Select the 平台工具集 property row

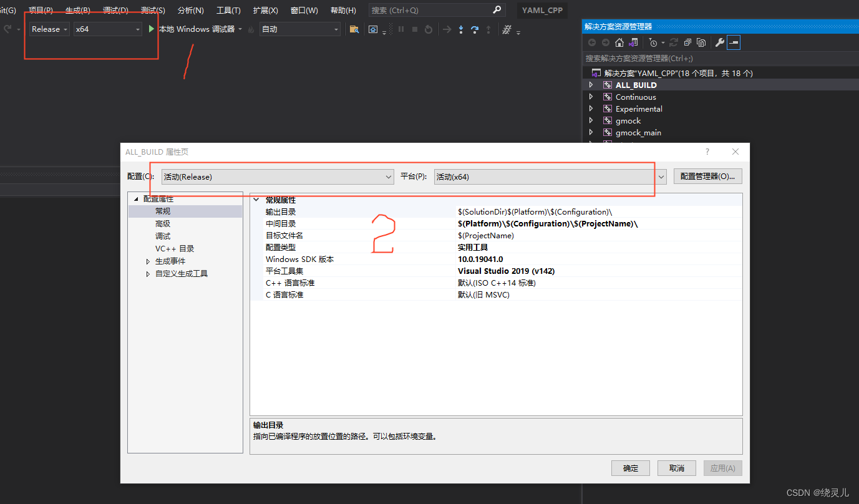(x=496, y=271)
